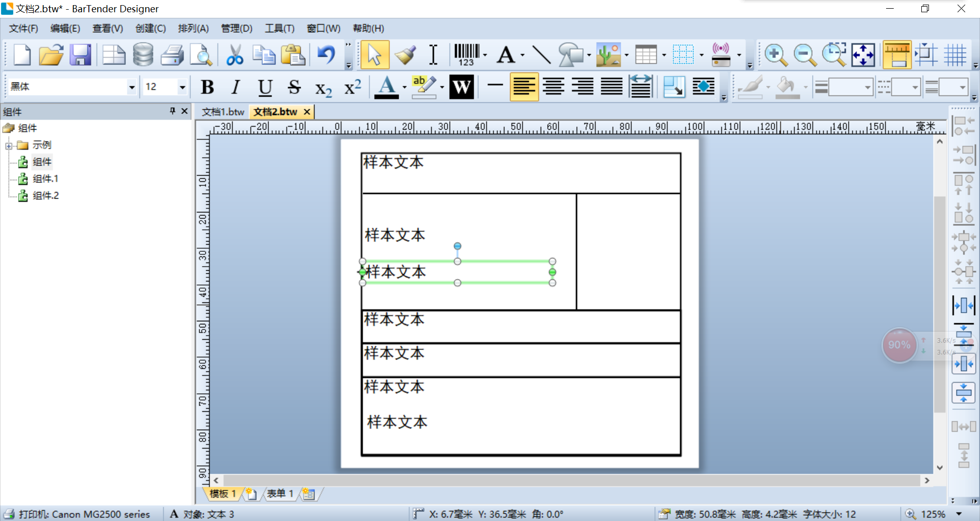Open the zoom percentage dropdown in status bar

coord(959,514)
